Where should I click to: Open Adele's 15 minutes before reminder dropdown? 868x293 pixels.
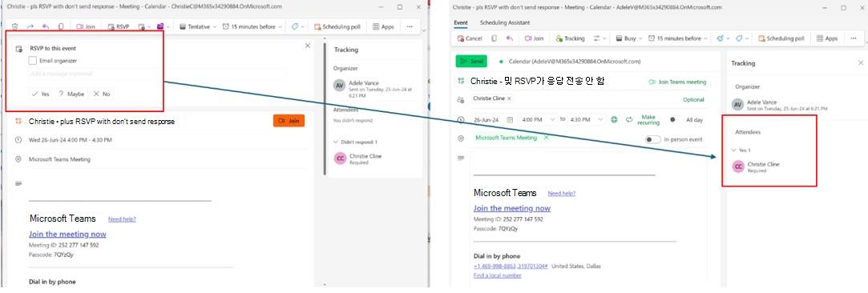(678, 38)
